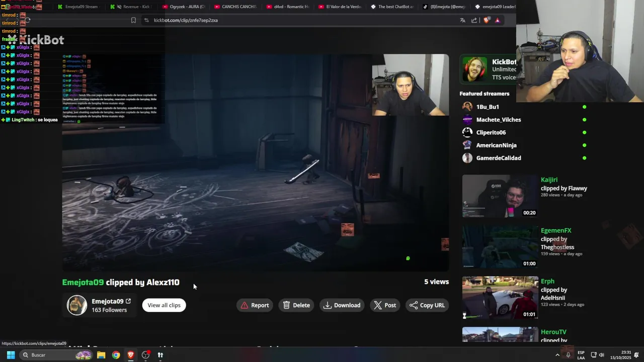Click the KickBot logo at the top left

[x=36, y=40]
